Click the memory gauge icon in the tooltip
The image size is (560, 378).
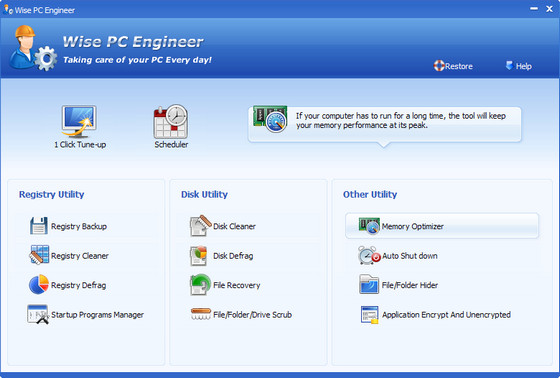(270, 119)
